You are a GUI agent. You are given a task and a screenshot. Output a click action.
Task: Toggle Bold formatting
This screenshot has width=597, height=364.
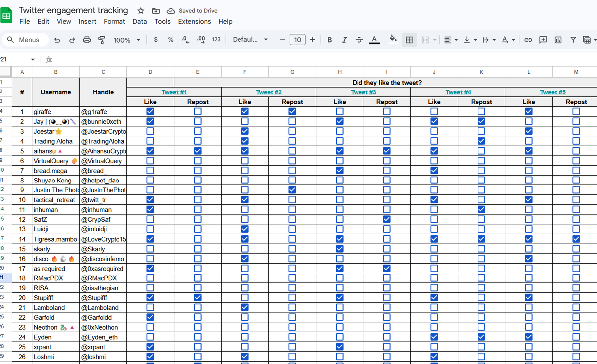coord(329,40)
